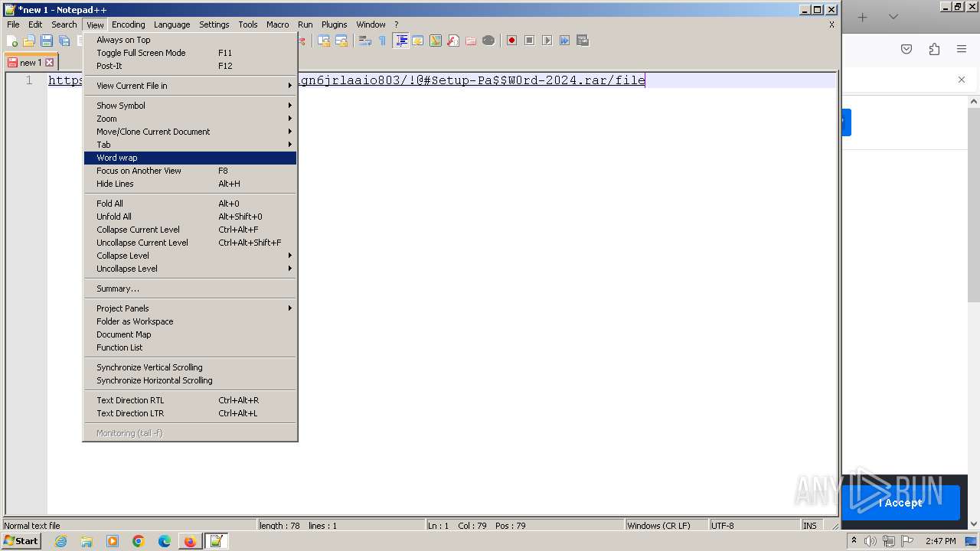980x551 pixels.
Task: Open the Firefox hamburger application menu
Action: click(x=962, y=49)
